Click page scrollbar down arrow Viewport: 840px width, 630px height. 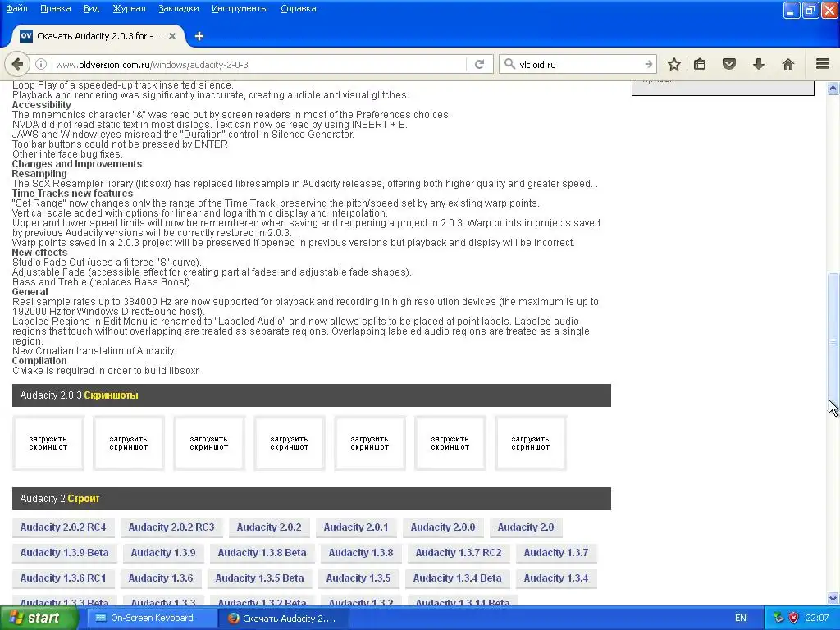tap(833, 598)
